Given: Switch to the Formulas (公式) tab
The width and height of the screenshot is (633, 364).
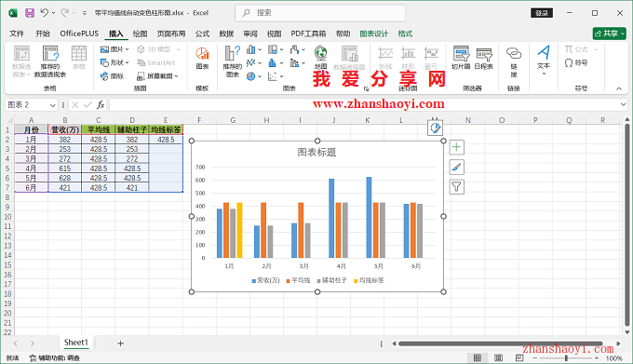Looking at the screenshot, I should click(202, 34).
